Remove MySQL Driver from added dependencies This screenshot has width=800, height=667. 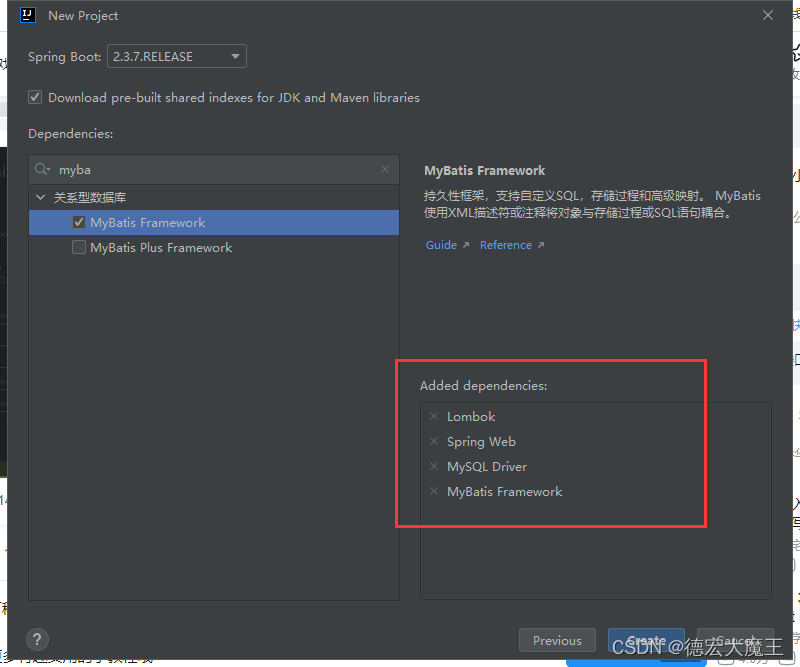(x=434, y=466)
